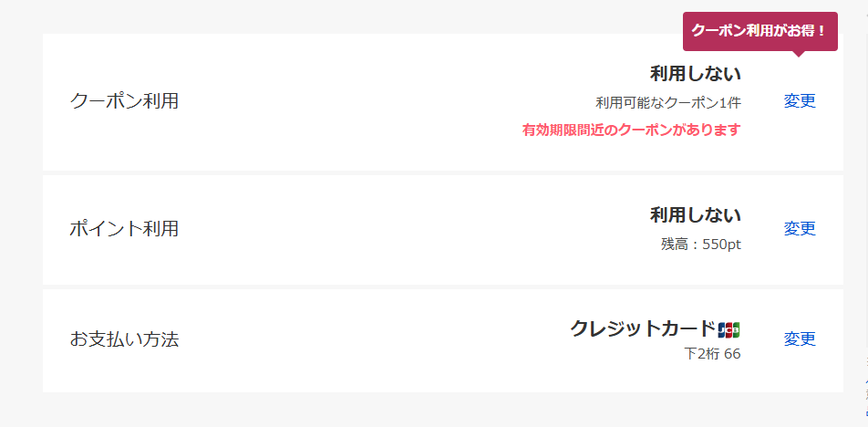The height and width of the screenshot is (427, 868).
Task: Click the クーポン利用 row heading
Action: (124, 101)
